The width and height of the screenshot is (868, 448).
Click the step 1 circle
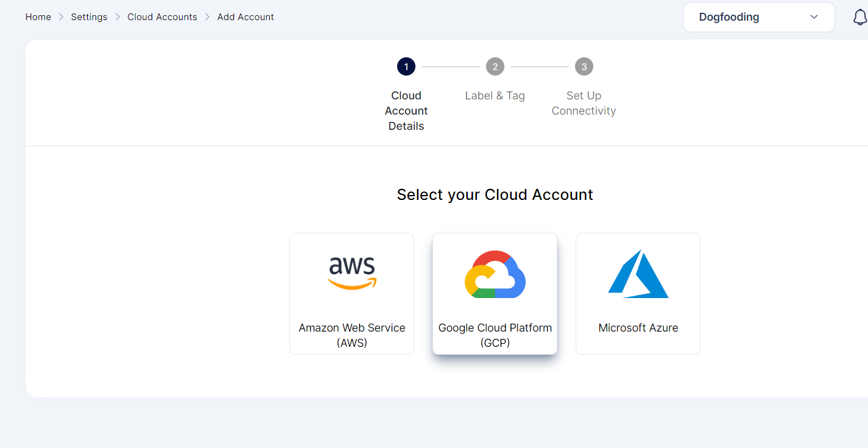(x=406, y=66)
